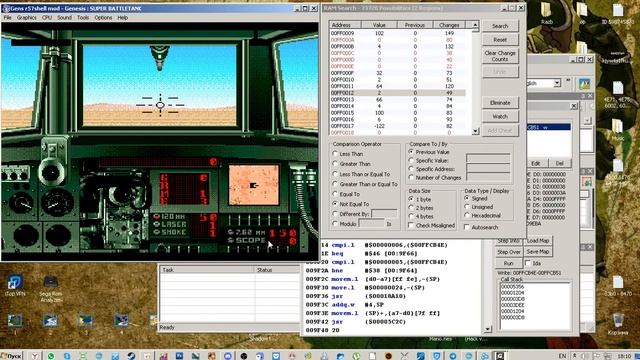The height and width of the screenshot is (360, 640).
Task: Click the Load Map button
Action: [x=538, y=241]
